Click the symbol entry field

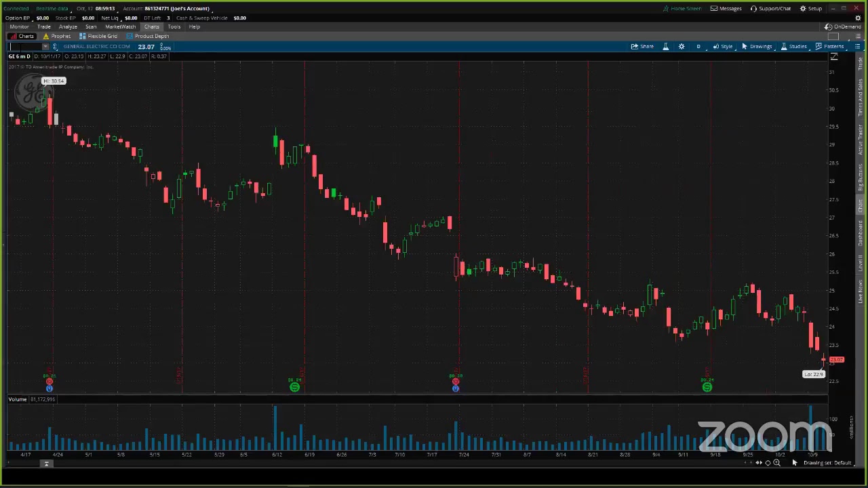(25, 47)
